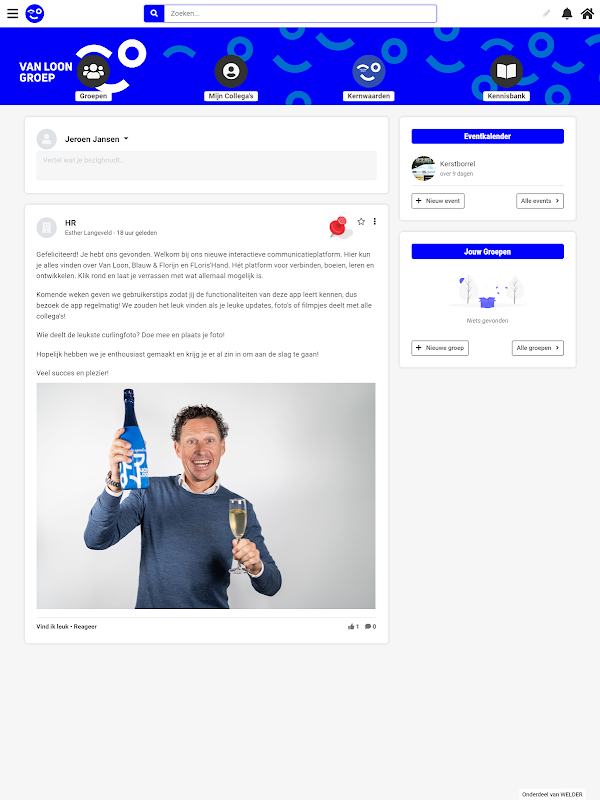Click the 'over 9 dagen' text
This screenshot has width=600, height=800.
(x=456, y=174)
